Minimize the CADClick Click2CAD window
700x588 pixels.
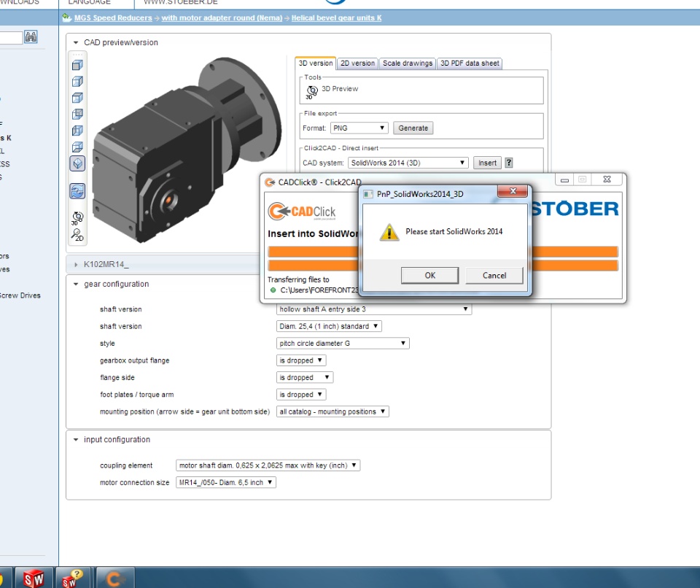click(x=564, y=179)
